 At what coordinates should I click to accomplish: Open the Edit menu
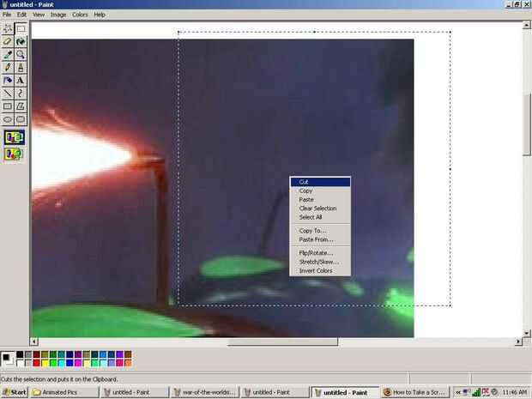point(21,15)
